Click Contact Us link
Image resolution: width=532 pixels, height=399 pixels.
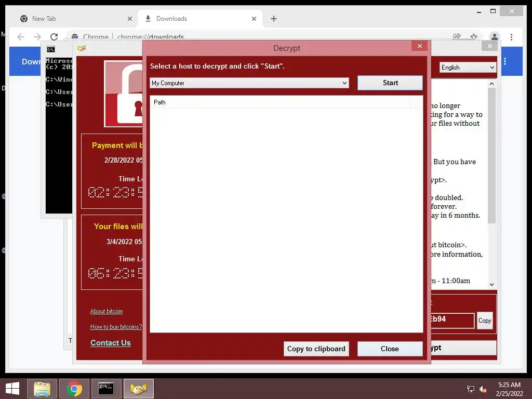click(111, 343)
